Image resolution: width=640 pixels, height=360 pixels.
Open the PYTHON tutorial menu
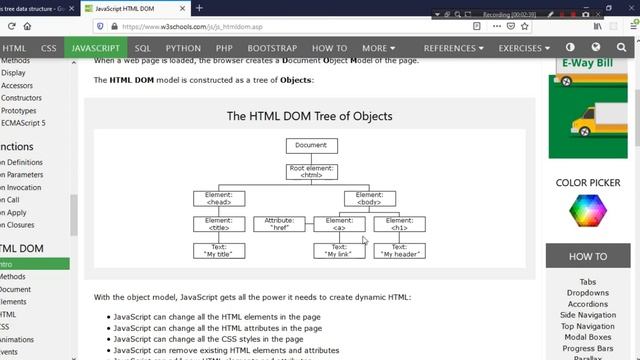pyautogui.click(x=183, y=48)
